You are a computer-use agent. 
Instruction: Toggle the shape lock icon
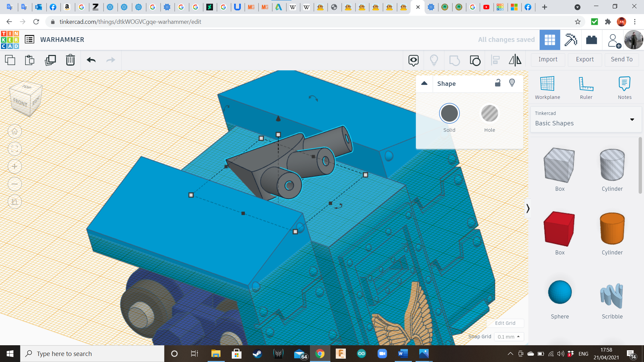[x=498, y=83]
